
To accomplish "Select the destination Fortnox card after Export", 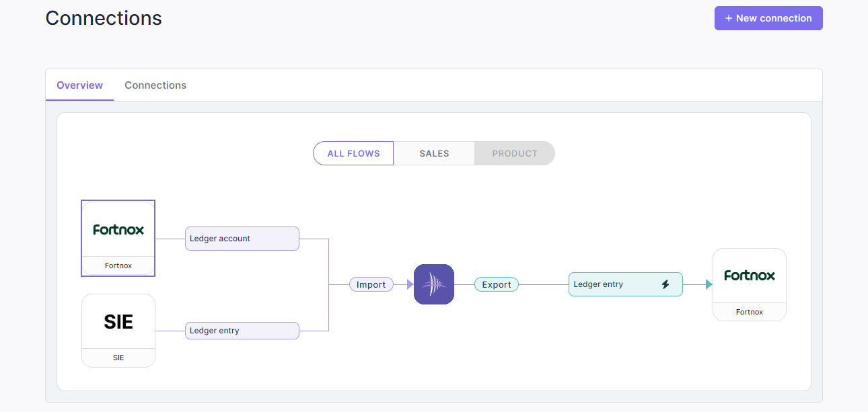I will coord(750,285).
